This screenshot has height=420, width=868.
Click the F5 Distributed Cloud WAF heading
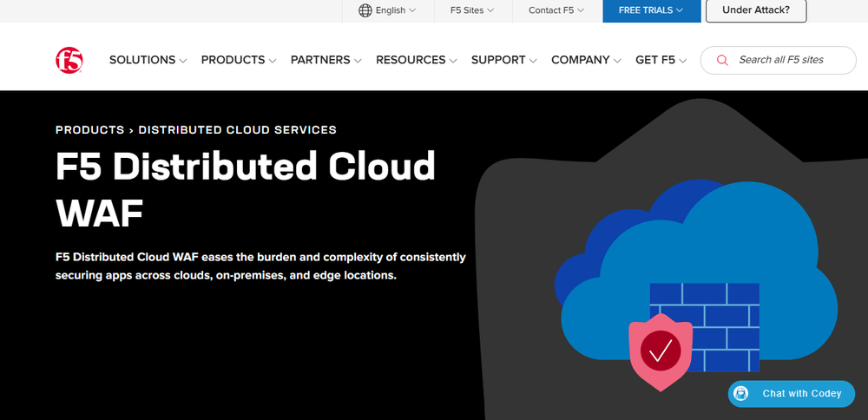click(246, 189)
